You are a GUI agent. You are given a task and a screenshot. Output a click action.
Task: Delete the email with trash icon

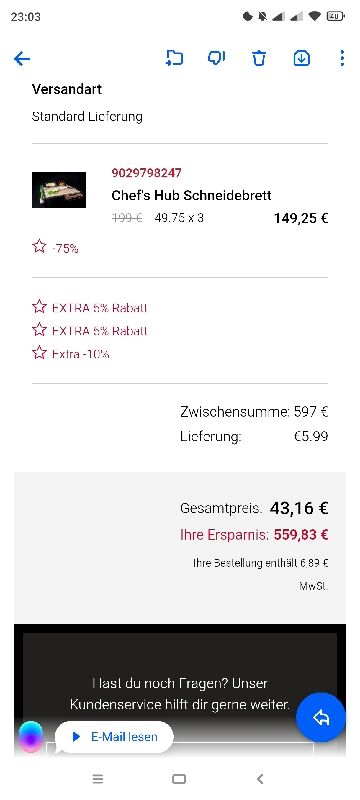259,58
